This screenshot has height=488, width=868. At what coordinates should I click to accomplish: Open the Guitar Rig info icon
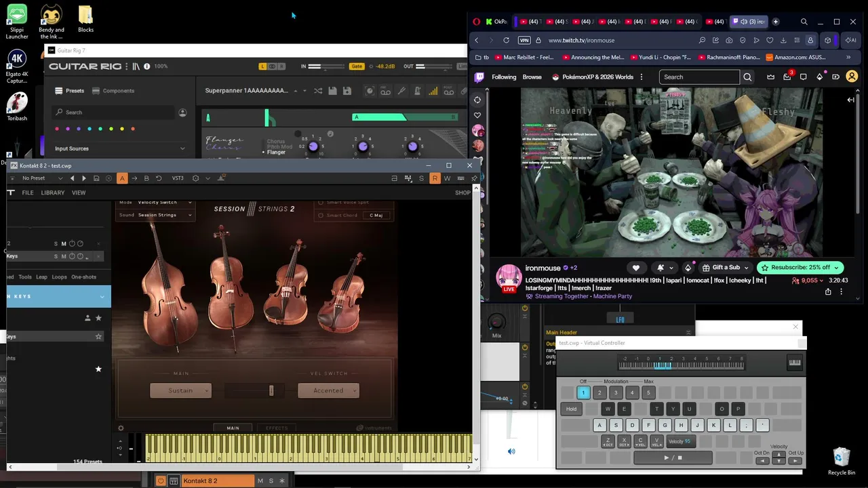tap(146, 66)
